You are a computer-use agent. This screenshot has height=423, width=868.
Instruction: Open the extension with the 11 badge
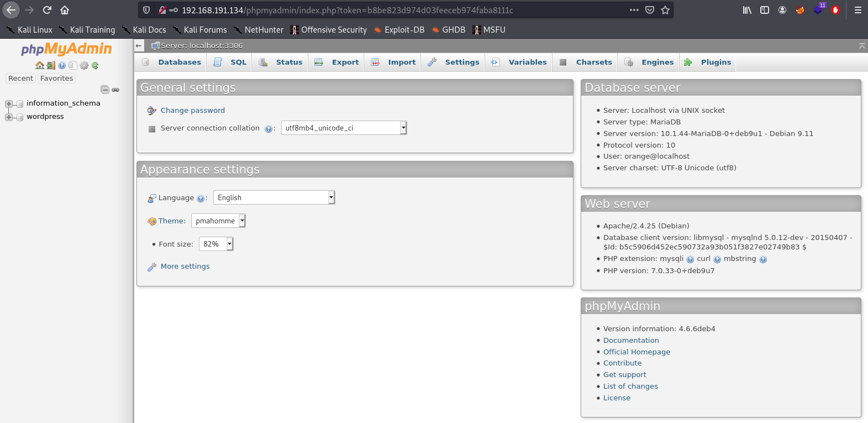coord(818,9)
